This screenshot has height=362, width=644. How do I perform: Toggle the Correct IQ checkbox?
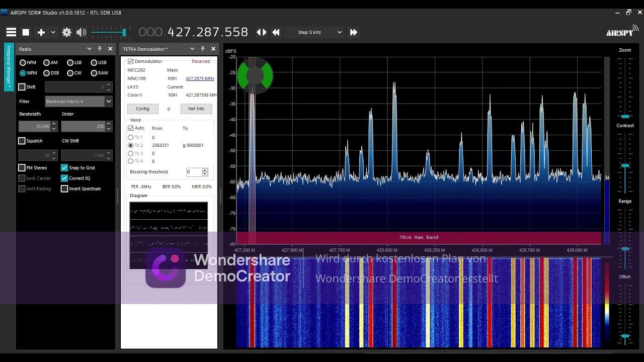pos(64,178)
